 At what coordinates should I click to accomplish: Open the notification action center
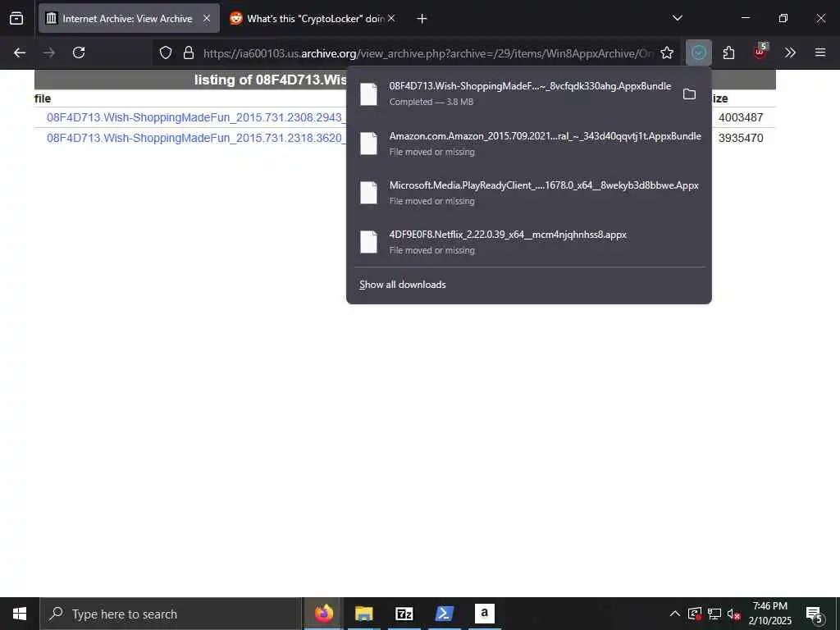814,614
